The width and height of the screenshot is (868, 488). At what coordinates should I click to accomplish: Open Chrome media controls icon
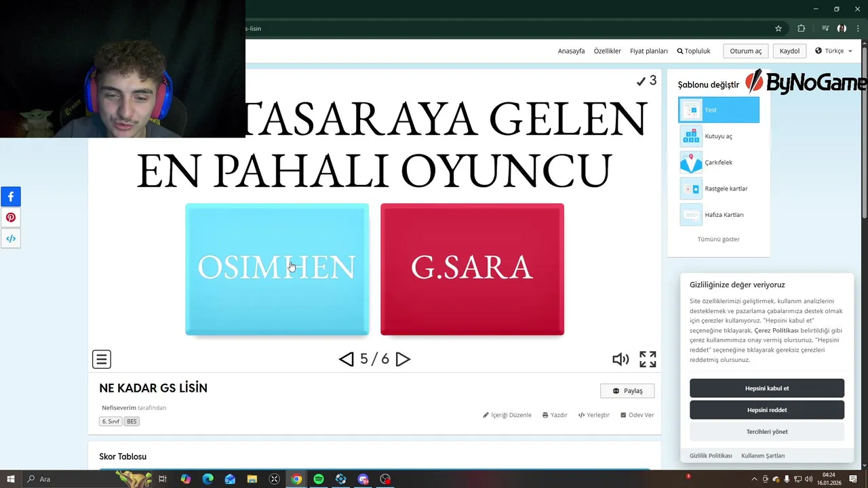pyautogui.click(x=825, y=28)
